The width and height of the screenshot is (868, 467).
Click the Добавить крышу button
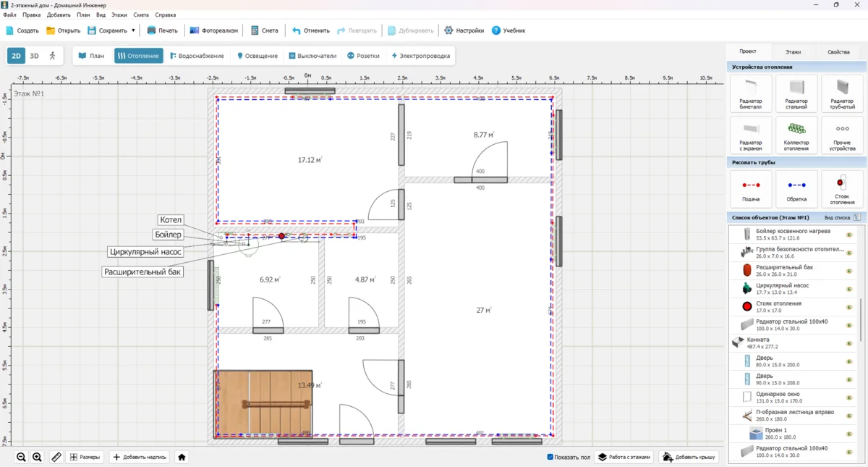coord(689,457)
